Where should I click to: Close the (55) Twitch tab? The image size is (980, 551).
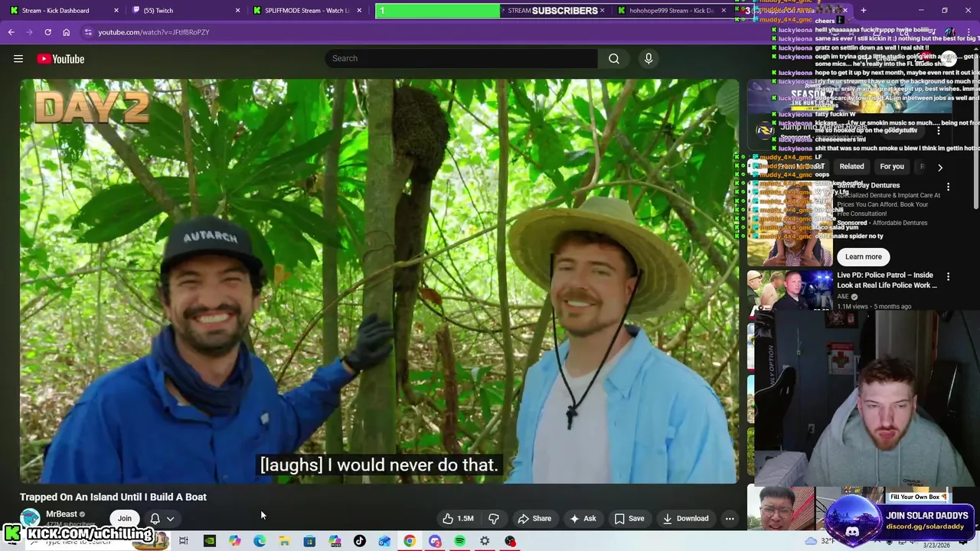coord(237,11)
